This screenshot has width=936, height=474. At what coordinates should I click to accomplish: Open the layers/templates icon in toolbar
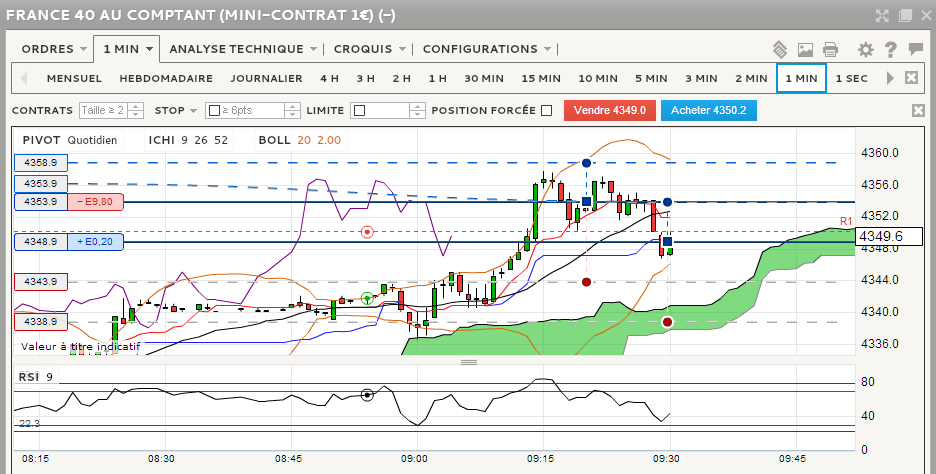[x=780, y=49]
